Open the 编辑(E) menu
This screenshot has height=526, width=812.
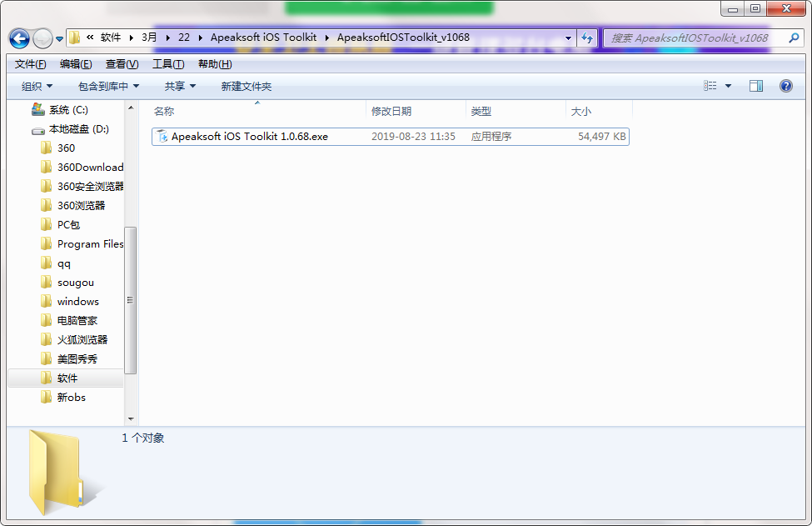(x=76, y=64)
